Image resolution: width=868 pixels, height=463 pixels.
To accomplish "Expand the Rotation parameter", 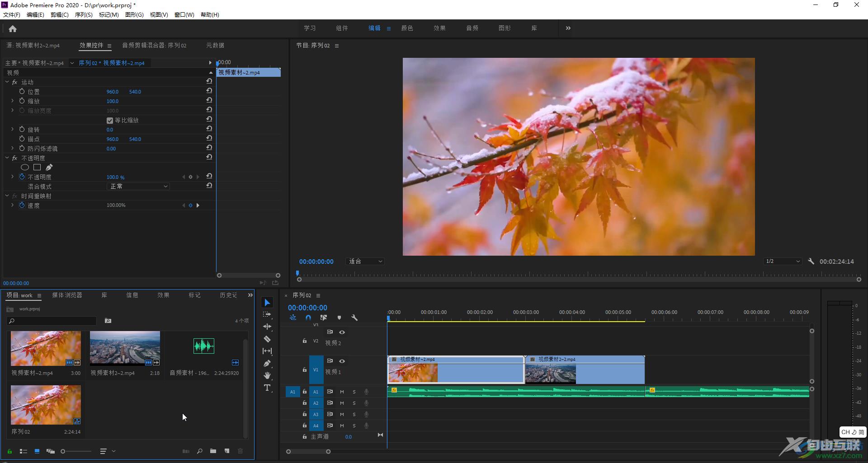I will [x=12, y=129].
